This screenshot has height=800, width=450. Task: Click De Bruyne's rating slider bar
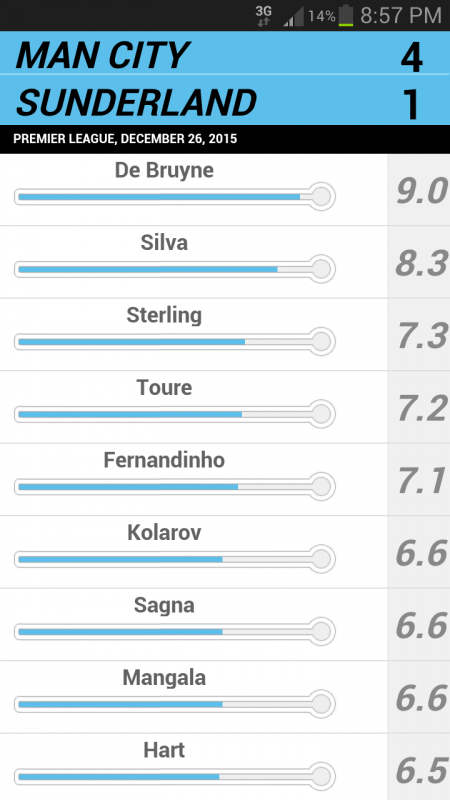tap(174, 196)
